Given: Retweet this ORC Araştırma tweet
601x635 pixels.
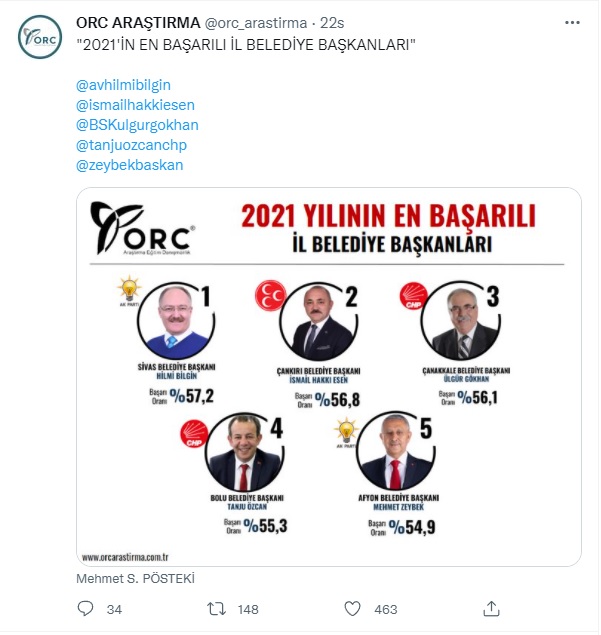Looking at the screenshot, I should coord(215,609).
